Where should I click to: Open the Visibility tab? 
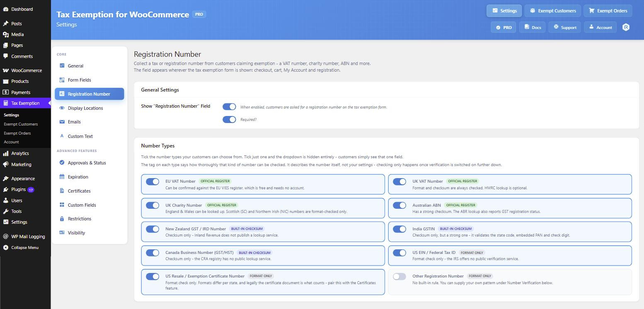[89, 233]
